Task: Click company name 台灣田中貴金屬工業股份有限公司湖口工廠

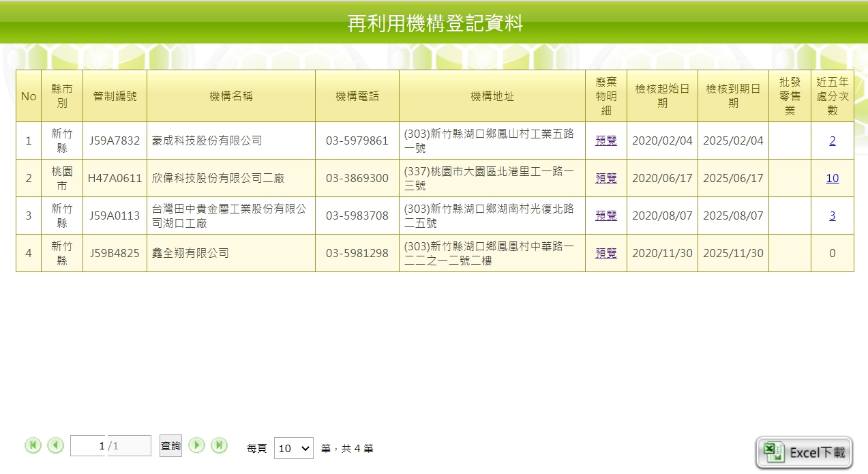Action: click(x=230, y=216)
